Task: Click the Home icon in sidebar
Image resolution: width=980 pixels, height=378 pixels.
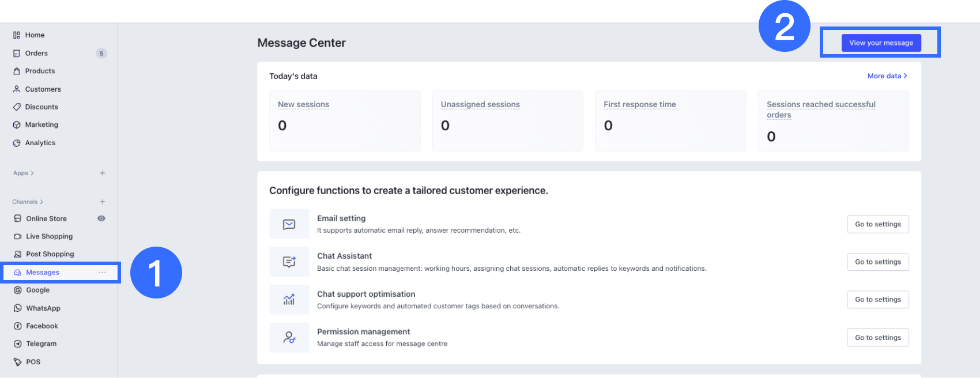Action: click(x=17, y=35)
